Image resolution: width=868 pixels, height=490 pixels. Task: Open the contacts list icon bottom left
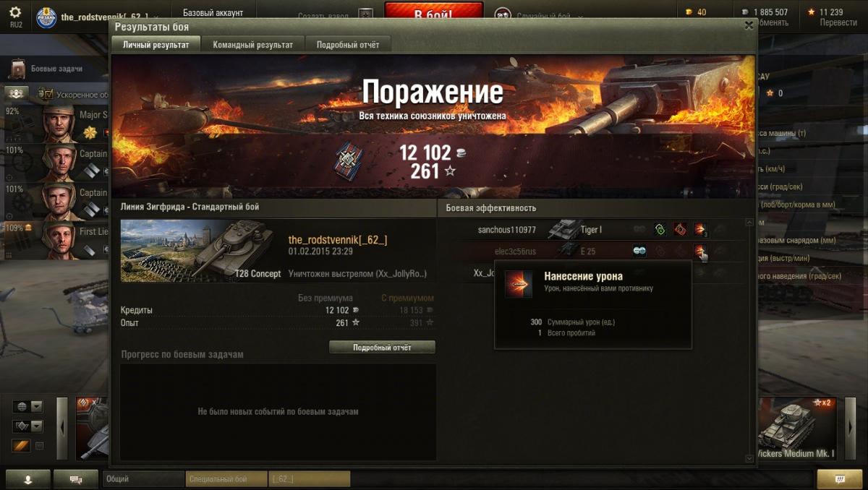click(x=28, y=479)
